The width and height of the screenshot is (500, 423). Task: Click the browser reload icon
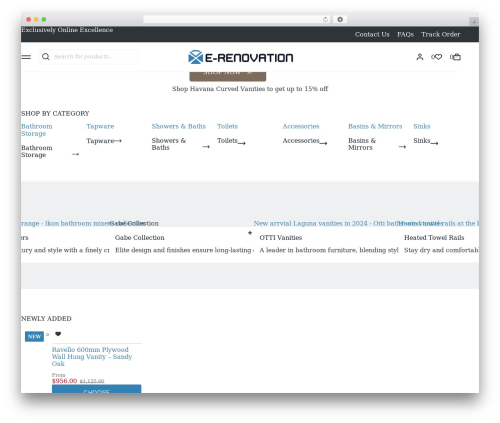325,20
